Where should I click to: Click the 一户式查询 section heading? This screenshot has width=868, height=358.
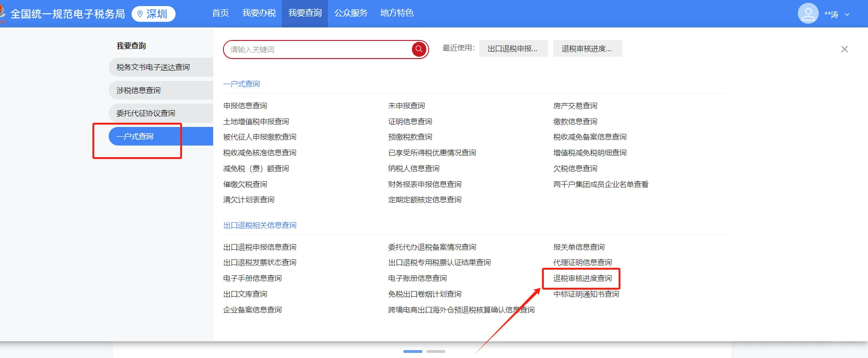point(241,84)
